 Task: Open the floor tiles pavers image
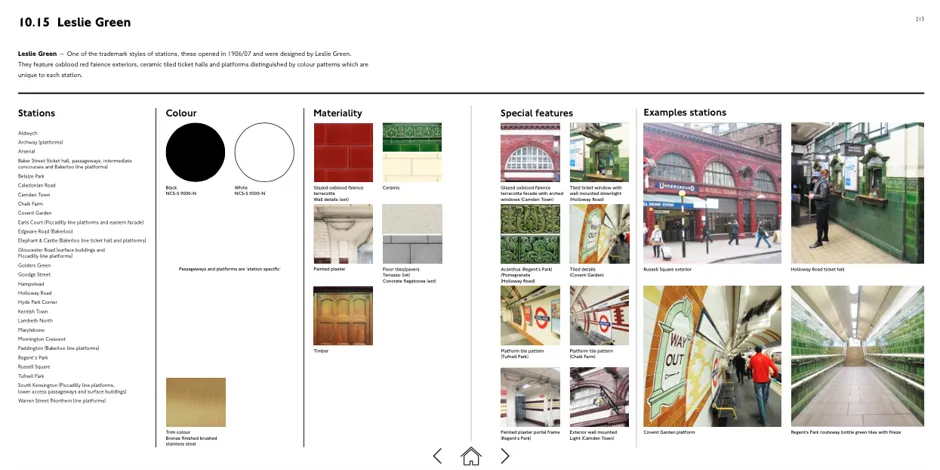pyautogui.click(x=412, y=234)
